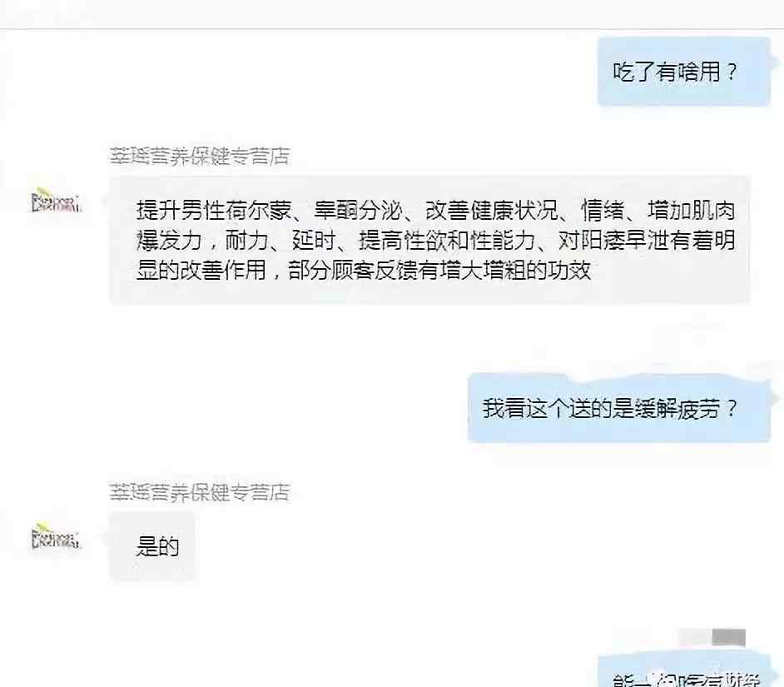Screen dimensions: 784x687
Task: Click the phrase 增加肌肉 in the store reply
Action: [692, 210]
